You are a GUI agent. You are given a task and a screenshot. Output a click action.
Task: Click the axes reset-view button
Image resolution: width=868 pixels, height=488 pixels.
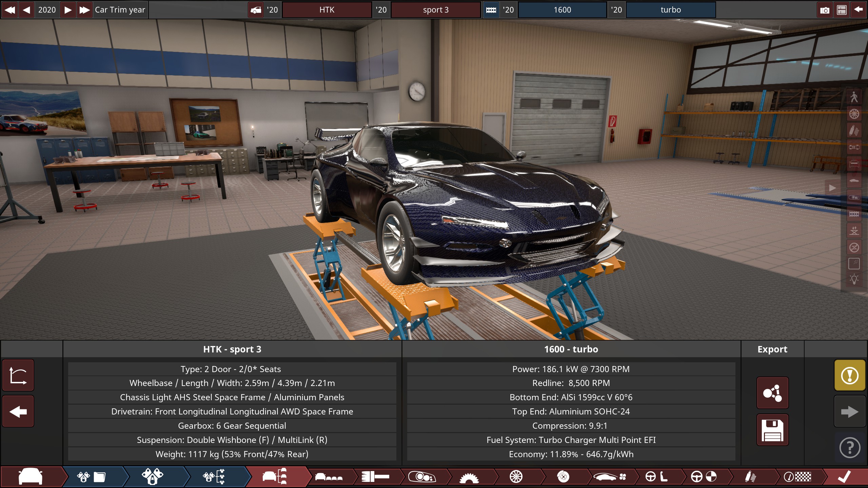(x=18, y=375)
